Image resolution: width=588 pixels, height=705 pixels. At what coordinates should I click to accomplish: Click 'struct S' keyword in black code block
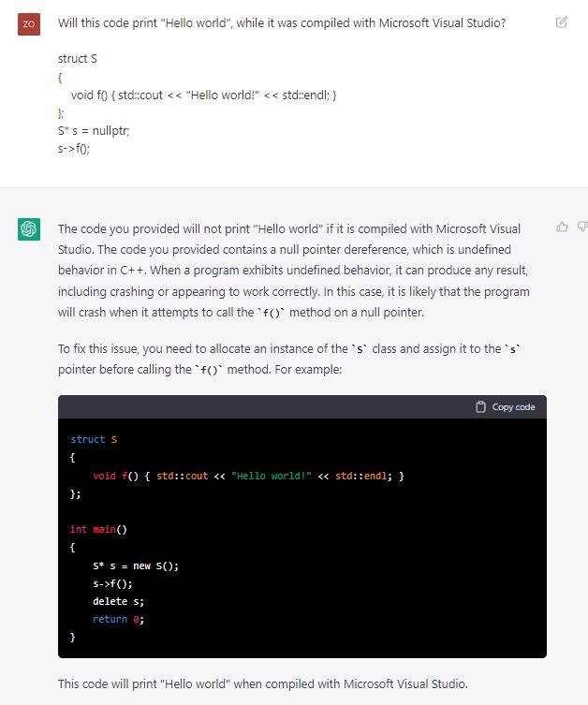coord(94,439)
